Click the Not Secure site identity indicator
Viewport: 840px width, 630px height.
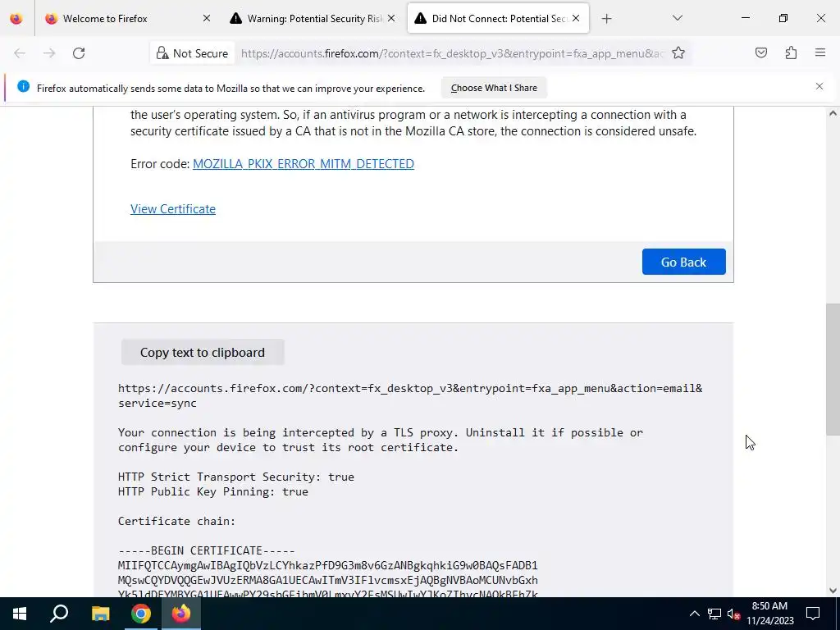click(192, 53)
